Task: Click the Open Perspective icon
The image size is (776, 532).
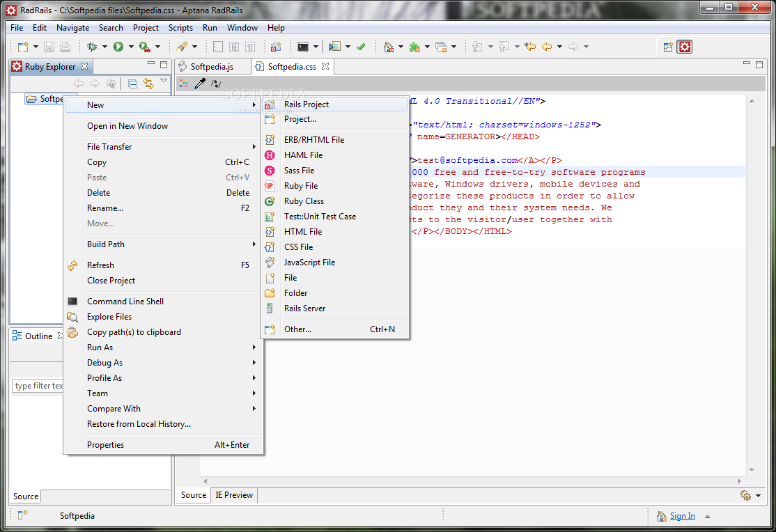Action: coord(668,47)
